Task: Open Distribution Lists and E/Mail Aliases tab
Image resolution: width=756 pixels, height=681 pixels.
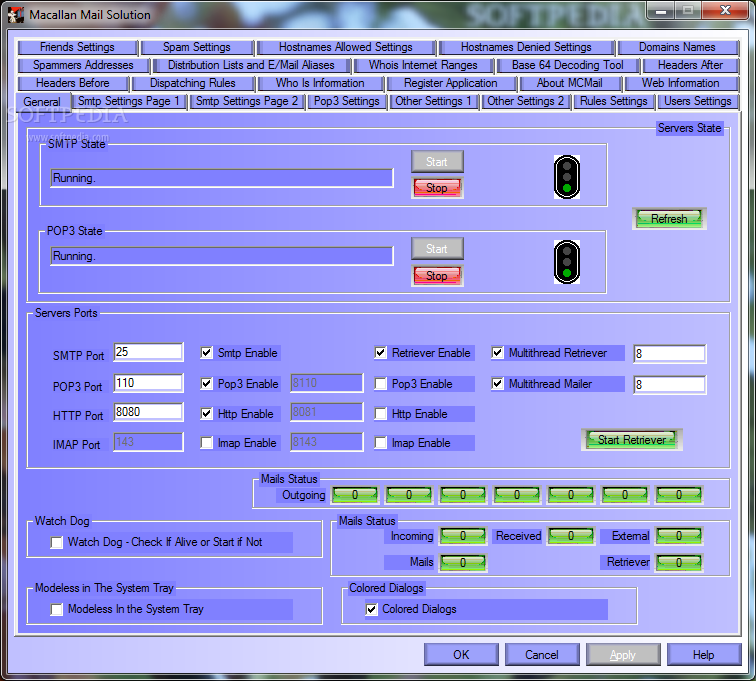Action: pyautogui.click(x=251, y=65)
